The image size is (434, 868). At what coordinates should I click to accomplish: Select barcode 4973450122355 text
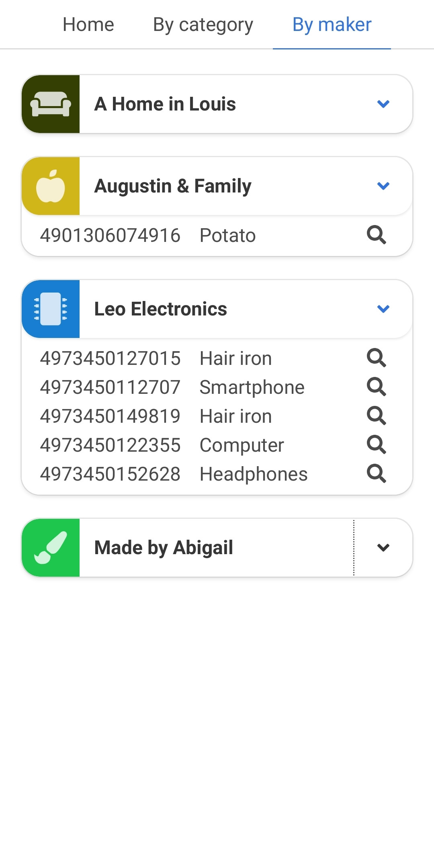click(110, 445)
